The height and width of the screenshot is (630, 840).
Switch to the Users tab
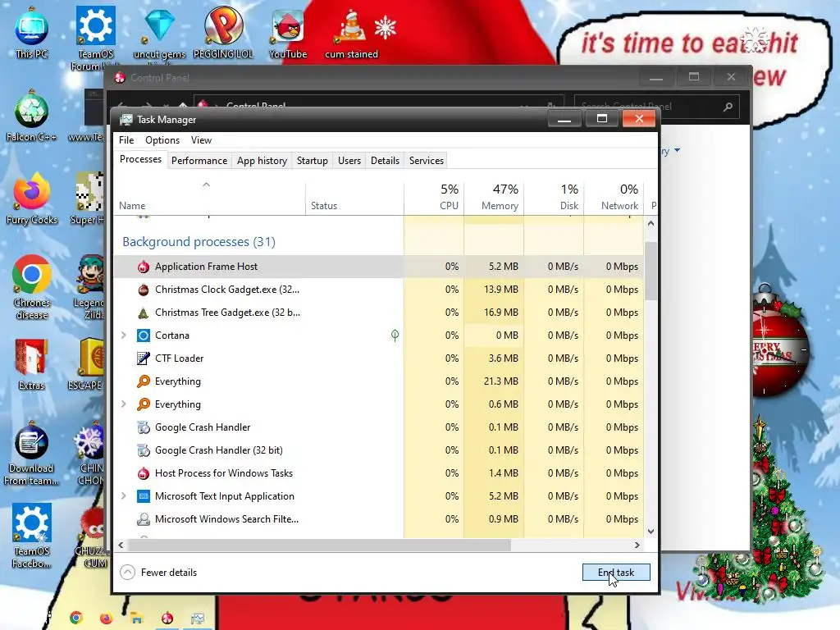point(349,161)
